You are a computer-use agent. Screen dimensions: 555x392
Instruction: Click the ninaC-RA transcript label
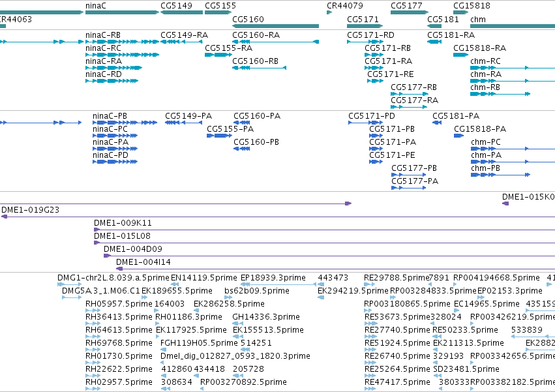tap(103, 61)
